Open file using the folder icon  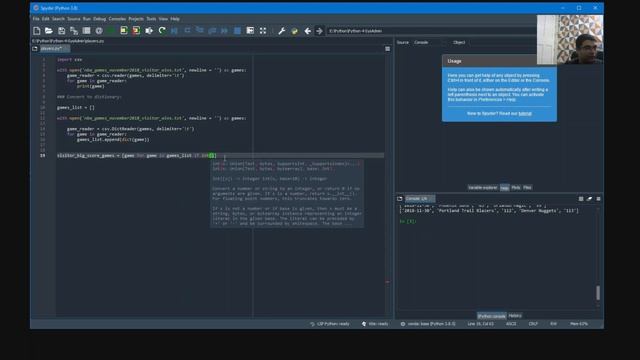click(x=49, y=31)
